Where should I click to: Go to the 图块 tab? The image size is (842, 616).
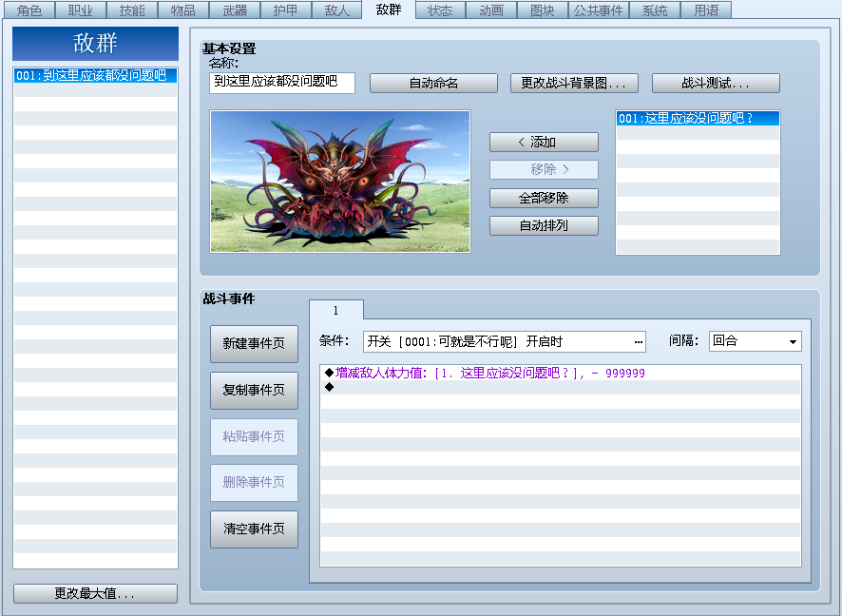click(543, 10)
